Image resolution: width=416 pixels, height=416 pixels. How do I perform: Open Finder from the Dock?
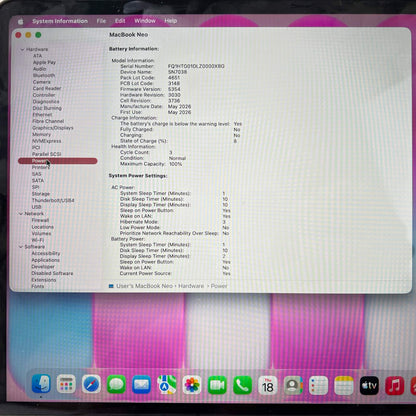41,384
